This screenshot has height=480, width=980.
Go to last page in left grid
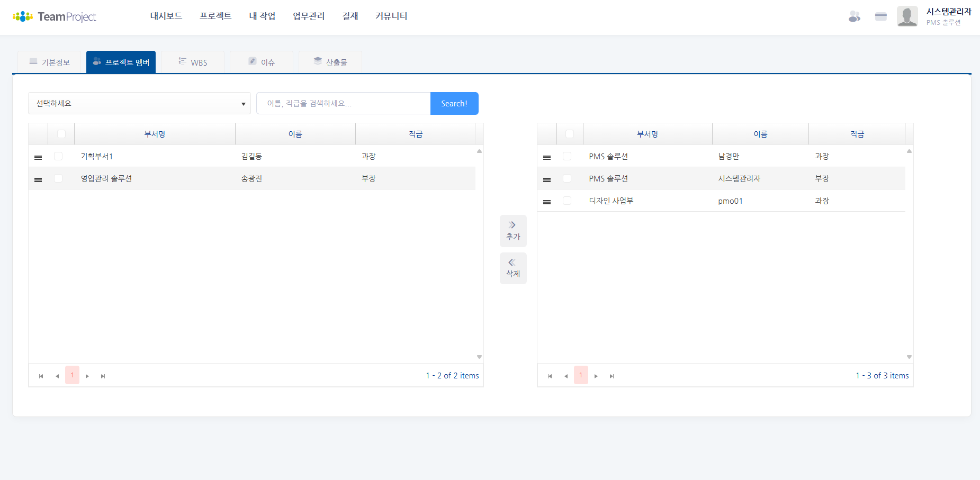pos(103,376)
